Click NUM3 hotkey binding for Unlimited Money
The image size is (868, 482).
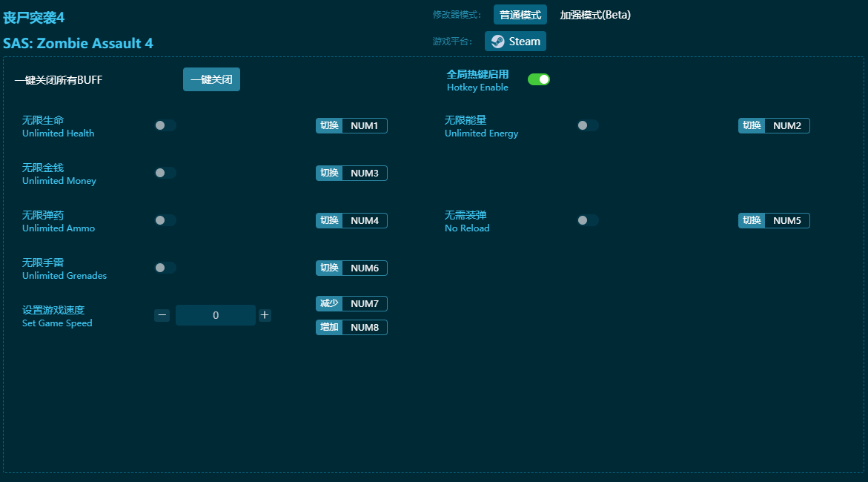(364, 174)
